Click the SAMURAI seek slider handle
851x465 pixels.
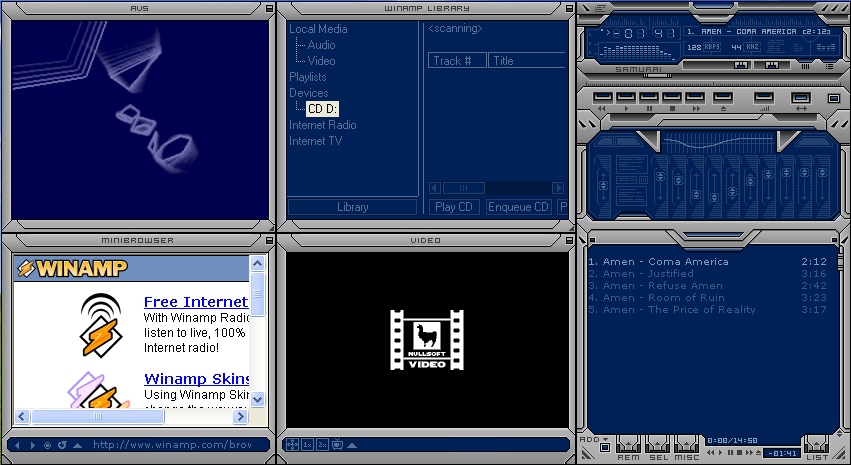[656, 76]
